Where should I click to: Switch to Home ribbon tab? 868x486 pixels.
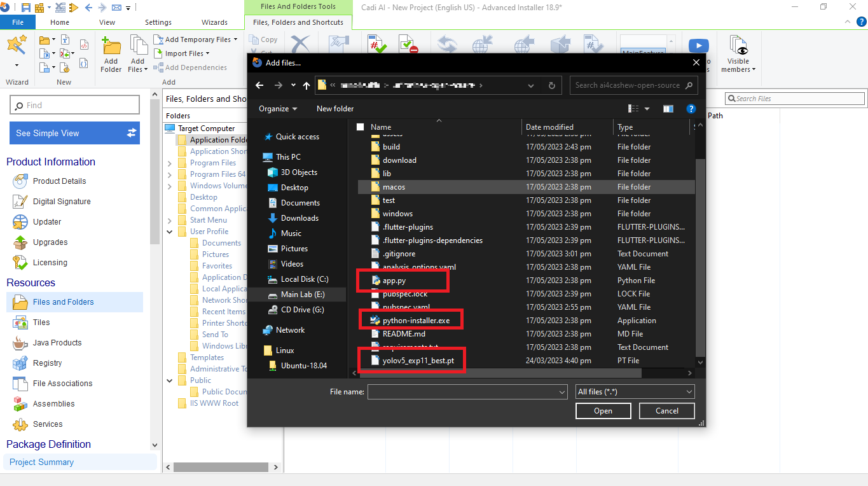click(x=60, y=22)
